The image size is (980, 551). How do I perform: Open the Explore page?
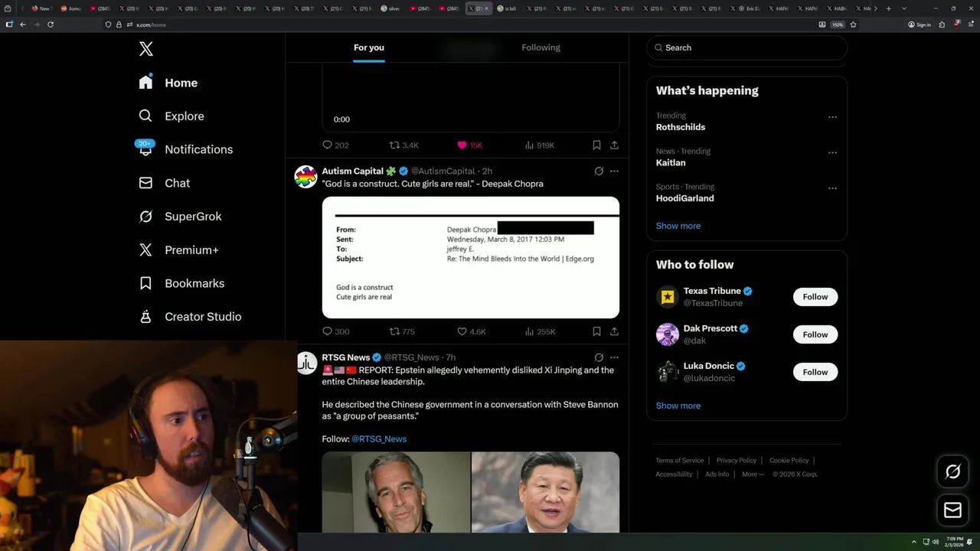tap(171, 116)
